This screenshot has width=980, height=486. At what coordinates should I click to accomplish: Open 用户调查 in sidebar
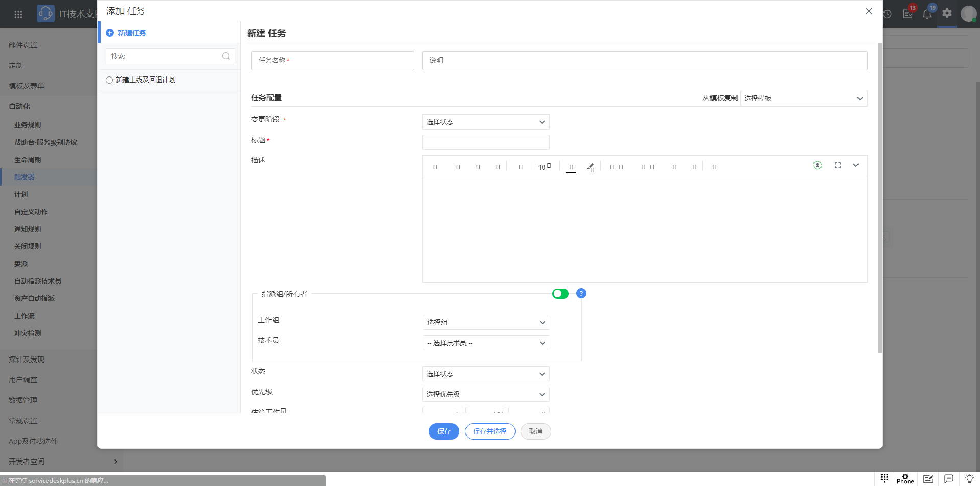pyautogui.click(x=23, y=380)
